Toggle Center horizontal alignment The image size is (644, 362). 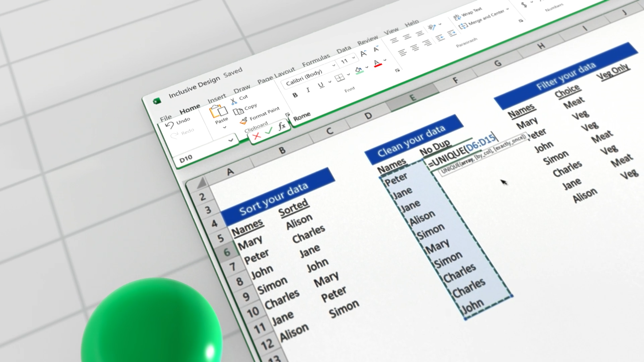coord(415,48)
